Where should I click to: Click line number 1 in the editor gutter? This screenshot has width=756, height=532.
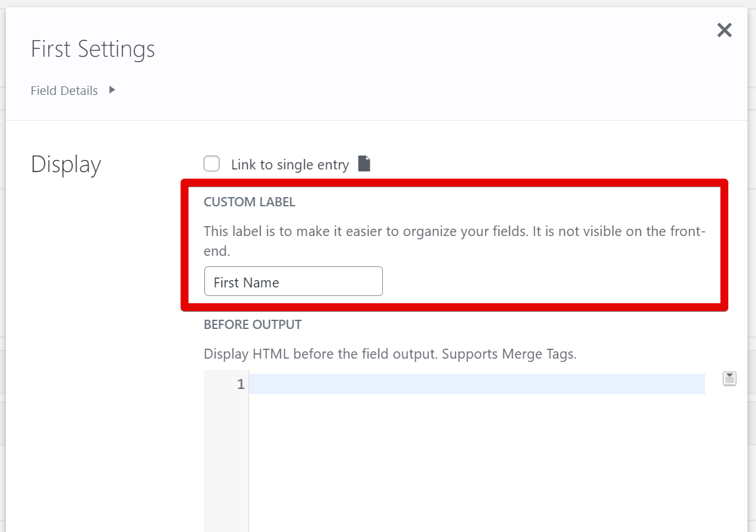[241, 384]
